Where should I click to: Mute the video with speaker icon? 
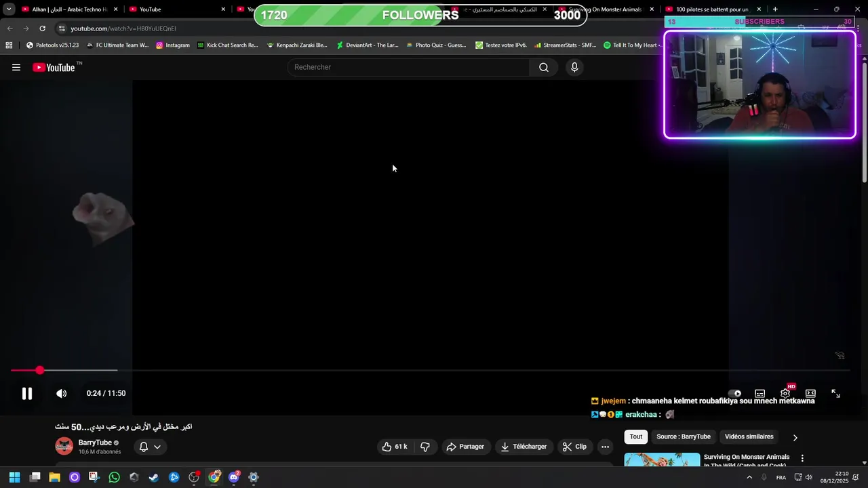[x=61, y=393]
